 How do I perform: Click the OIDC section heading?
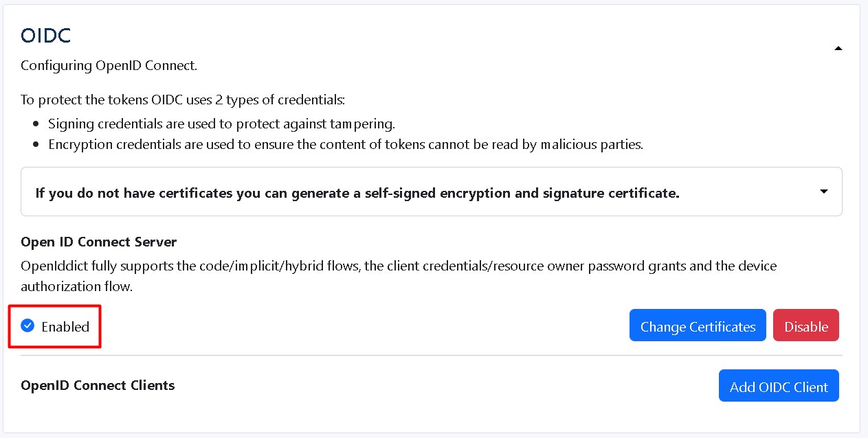pos(46,36)
